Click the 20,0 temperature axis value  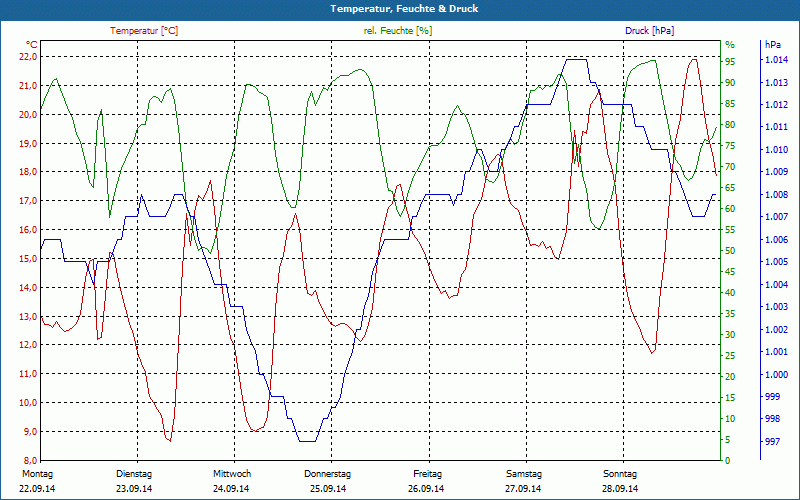(28, 114)
